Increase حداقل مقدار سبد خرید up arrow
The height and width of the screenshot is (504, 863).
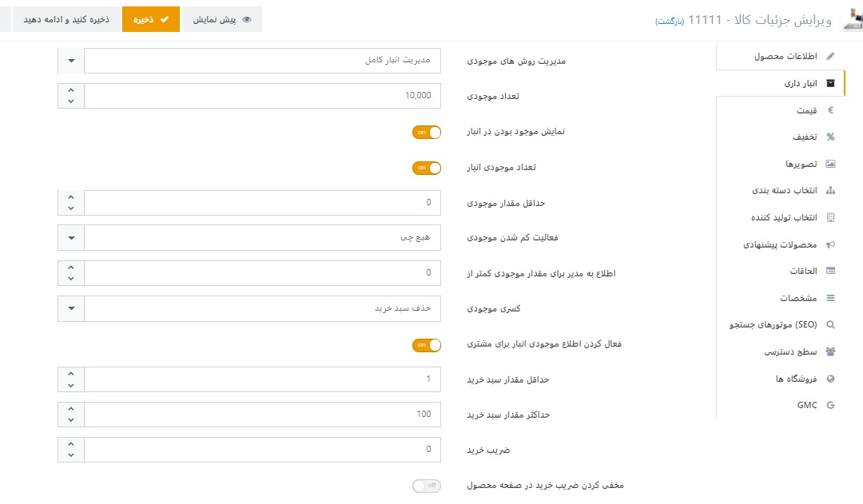click(x=70, y=373)
